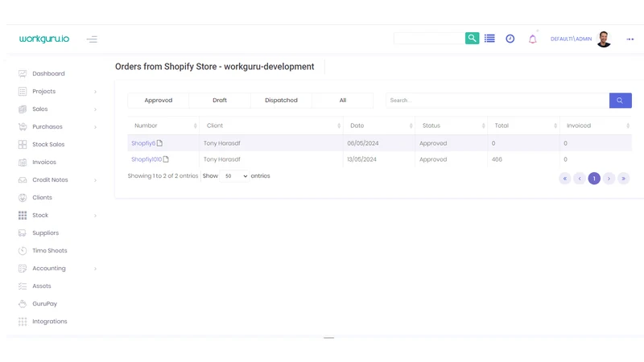Click the admin user avatar
This screenshot has height=362, width=644.
[x=604, y=39]
